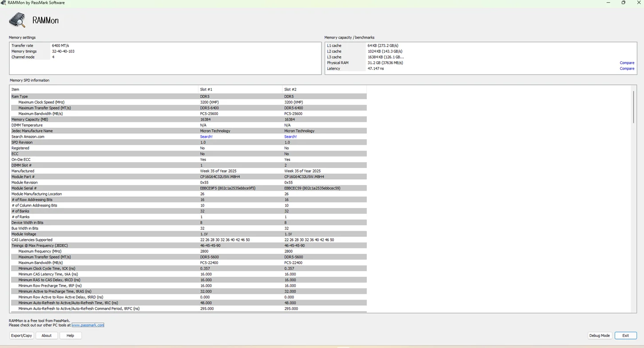Click the small app icon in title bar
Image resolution: width=644 pixels, height=348 pixels.
pos(4,3)
